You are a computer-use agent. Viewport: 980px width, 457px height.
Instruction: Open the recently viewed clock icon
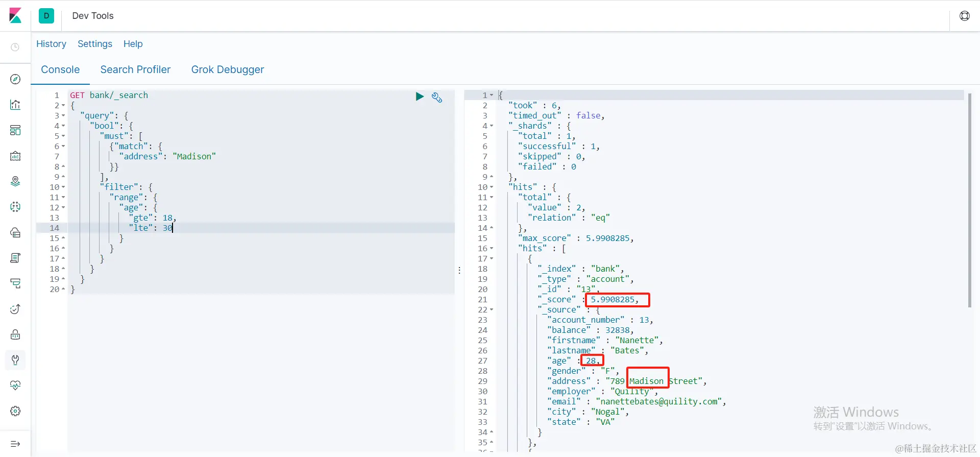pos(15,47)
